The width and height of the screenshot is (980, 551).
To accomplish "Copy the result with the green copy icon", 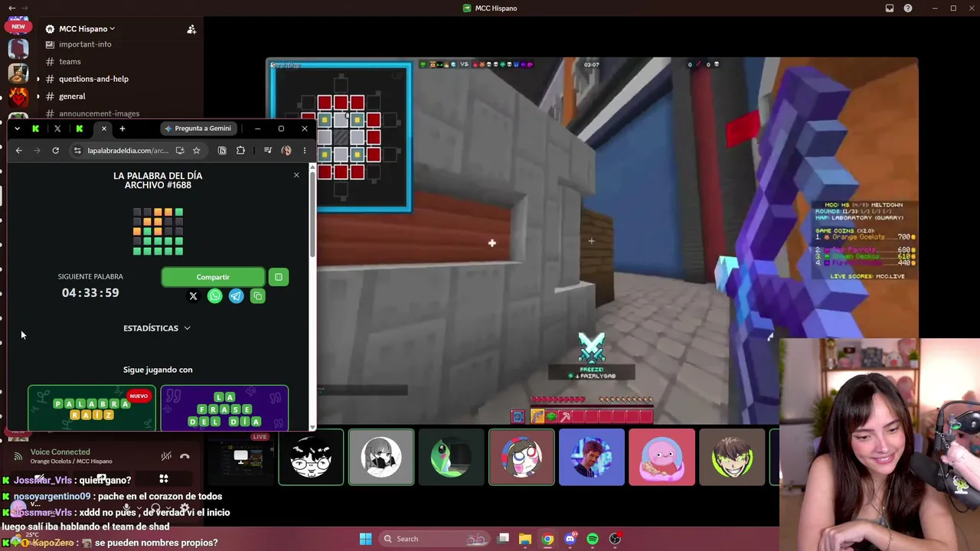I will coord(257,296).
